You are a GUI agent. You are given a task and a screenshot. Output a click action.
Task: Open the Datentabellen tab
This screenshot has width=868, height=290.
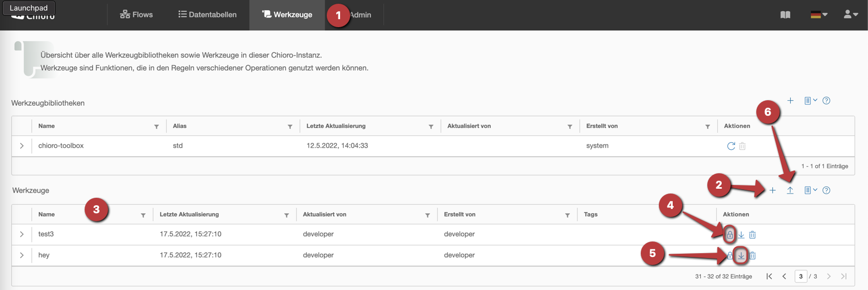pos(207,15)
